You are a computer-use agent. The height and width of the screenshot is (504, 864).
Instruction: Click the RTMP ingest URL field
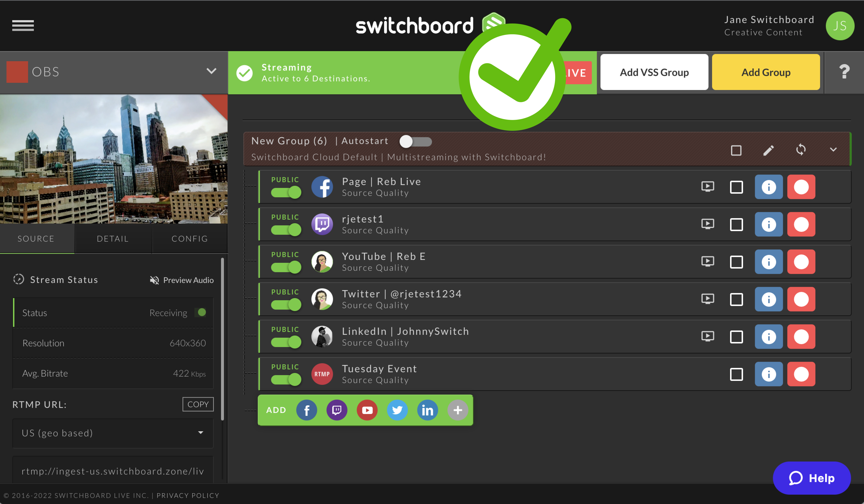coord(113,470)
